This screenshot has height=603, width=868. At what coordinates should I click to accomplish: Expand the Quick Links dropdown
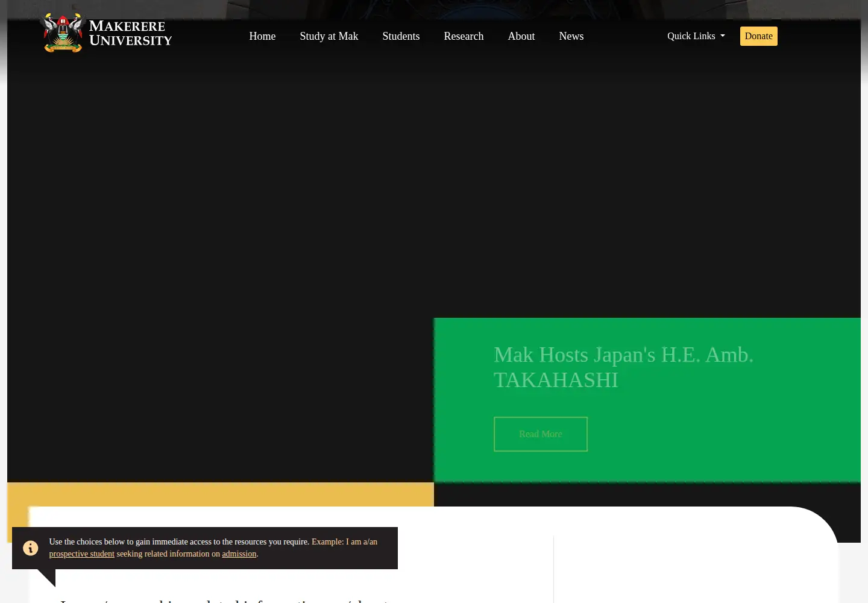696,36
